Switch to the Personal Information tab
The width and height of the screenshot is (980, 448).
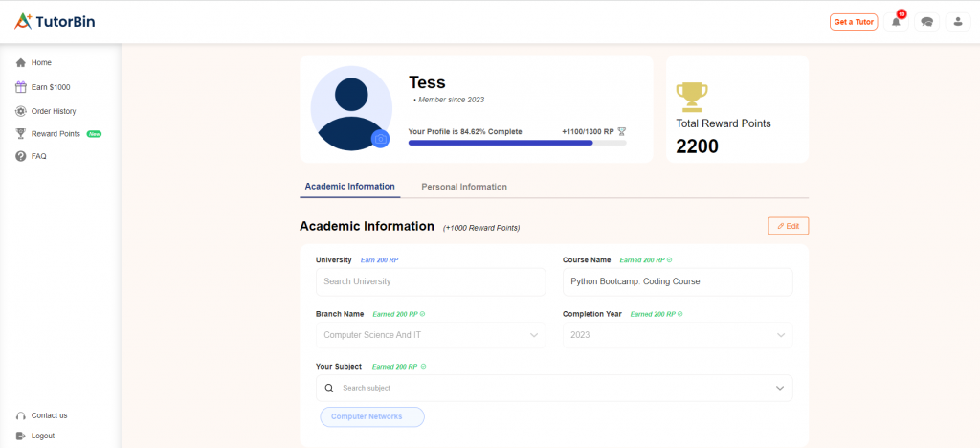coord(464,187)
